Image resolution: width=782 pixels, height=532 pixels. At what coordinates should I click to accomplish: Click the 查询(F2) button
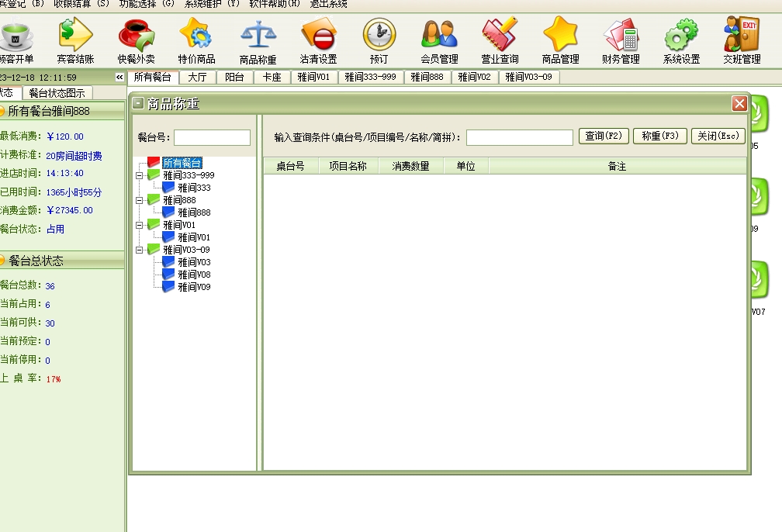(604, 136)
